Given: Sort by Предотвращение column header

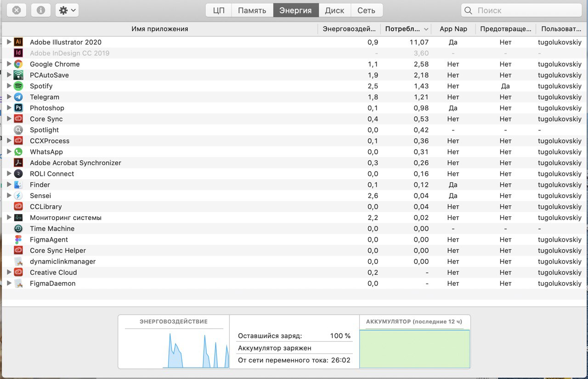Looking at the screenshot, I should [506, 29].
